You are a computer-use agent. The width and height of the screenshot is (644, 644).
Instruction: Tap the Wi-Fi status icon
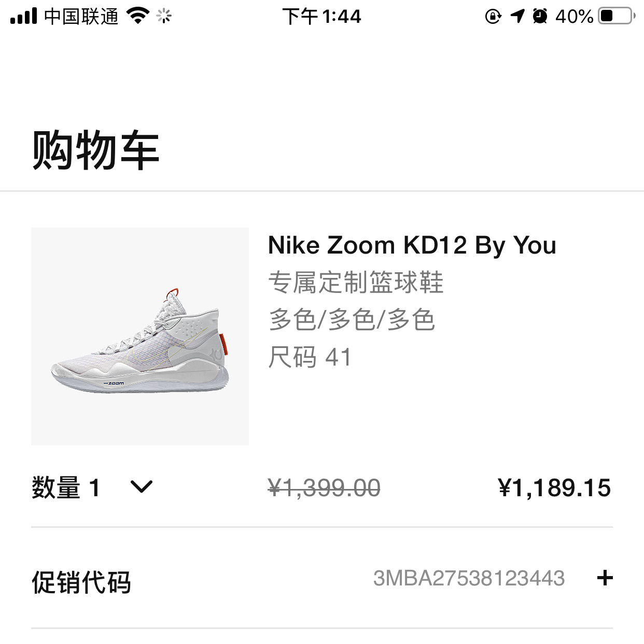click(137, 17)
